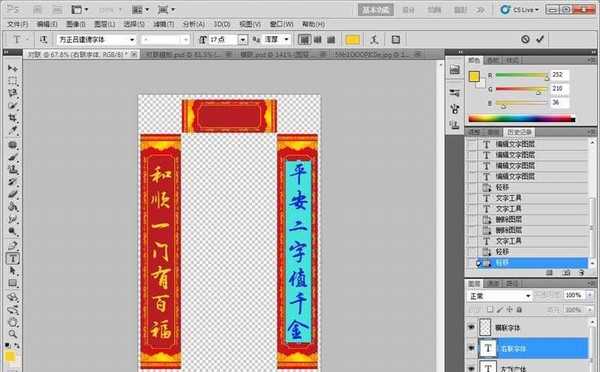Viewport: 600px width, 372px height.
Task: Select the Horizontal Type tool in toolbox
Action: tap(13, 259)
